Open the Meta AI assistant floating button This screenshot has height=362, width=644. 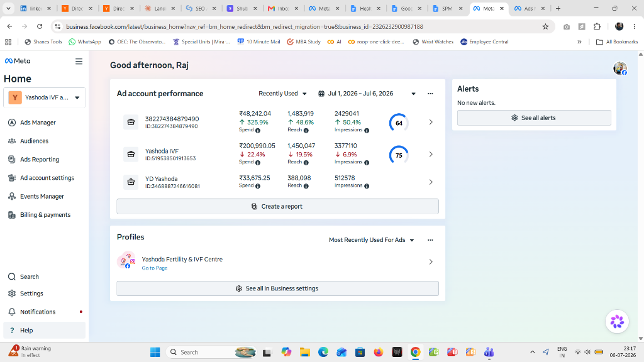617,321
